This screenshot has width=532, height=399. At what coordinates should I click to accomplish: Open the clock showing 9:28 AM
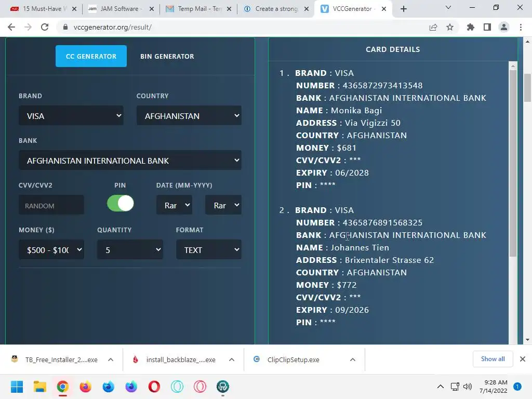point(494,387)
